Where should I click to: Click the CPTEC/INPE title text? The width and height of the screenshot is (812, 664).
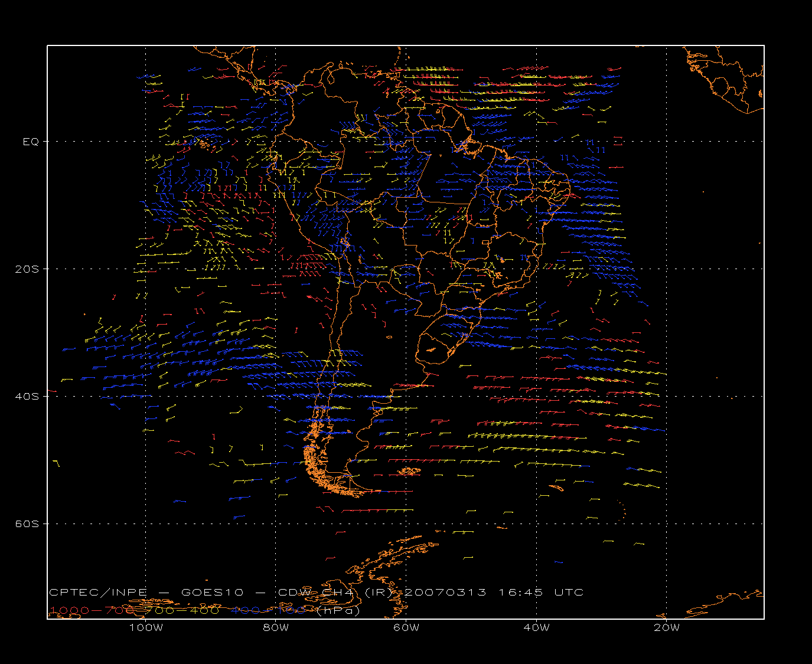tap(98, 593)
